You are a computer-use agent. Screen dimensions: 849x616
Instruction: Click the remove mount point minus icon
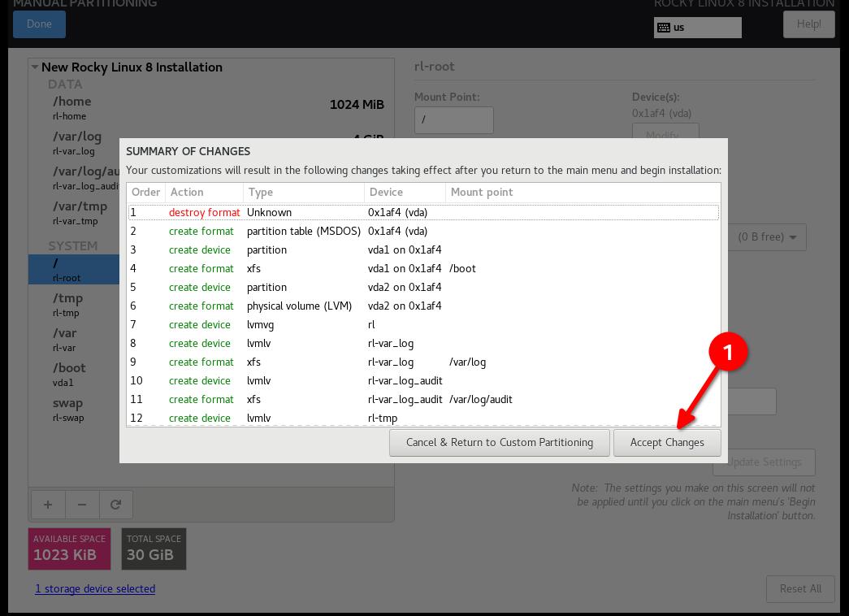82,505
